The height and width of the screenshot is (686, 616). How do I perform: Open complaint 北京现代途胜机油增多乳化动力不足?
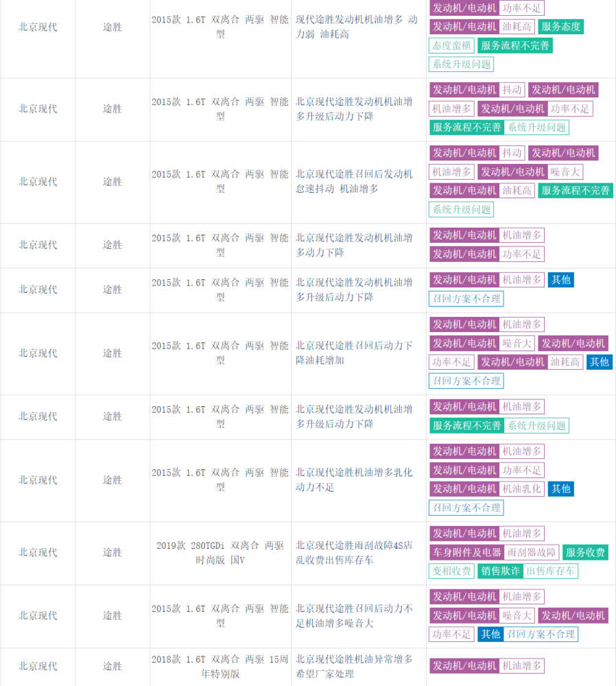354,480
